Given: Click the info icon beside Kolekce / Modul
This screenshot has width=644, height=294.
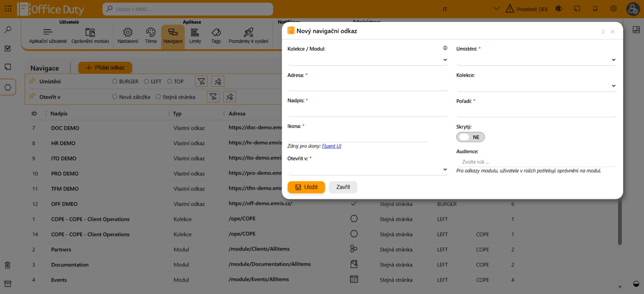Looking at the screenshot, I should tap(445, 48).
